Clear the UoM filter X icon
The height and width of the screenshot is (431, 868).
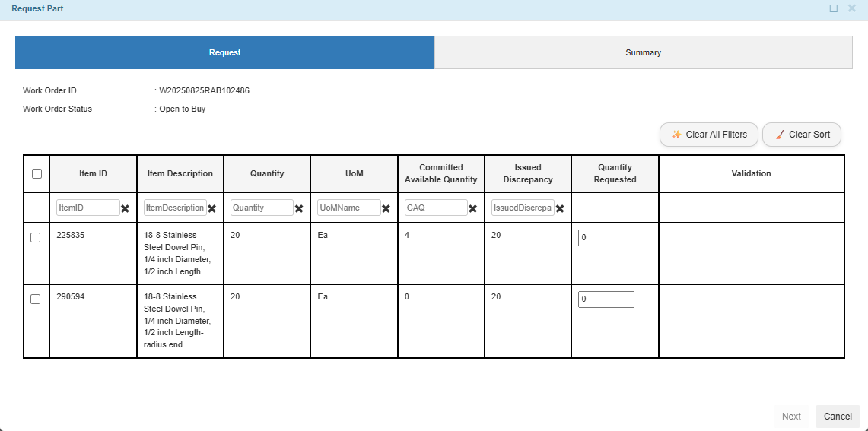pos(386,208)
